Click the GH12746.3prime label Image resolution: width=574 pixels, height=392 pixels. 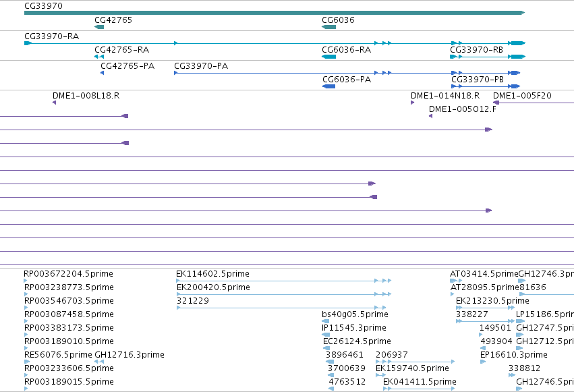[546, 274]
